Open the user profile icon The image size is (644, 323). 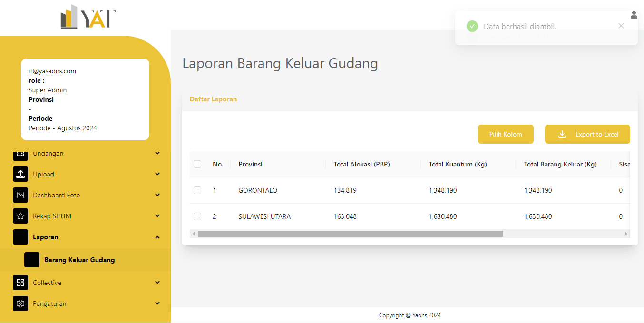tap(634, 15)
